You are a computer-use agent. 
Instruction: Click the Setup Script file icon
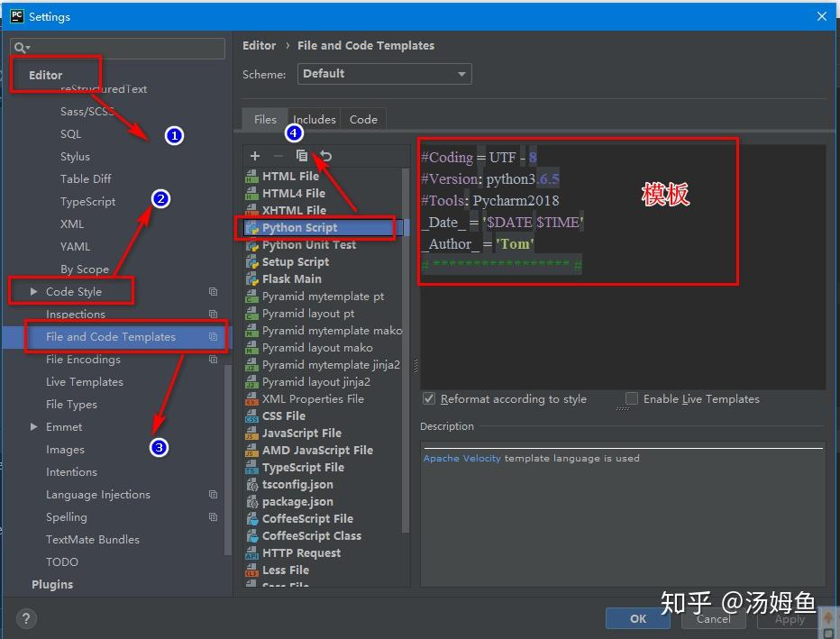click(251, 262)
